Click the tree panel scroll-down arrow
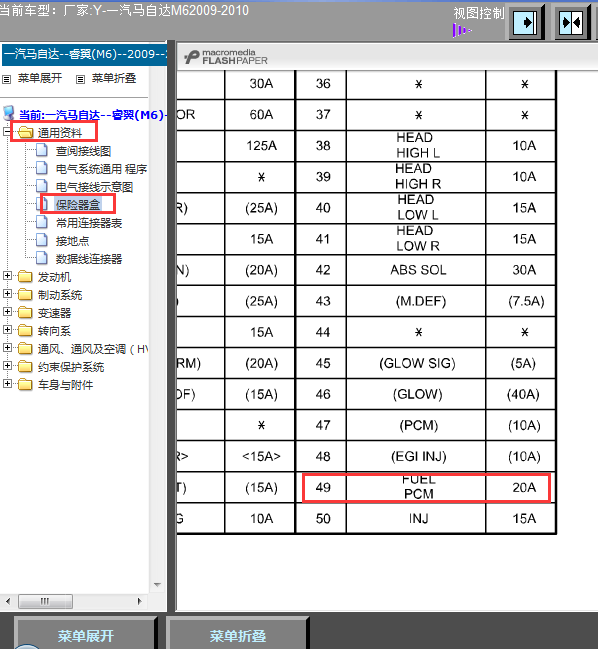Screen dimensions: 598x649 click(157, 584)
